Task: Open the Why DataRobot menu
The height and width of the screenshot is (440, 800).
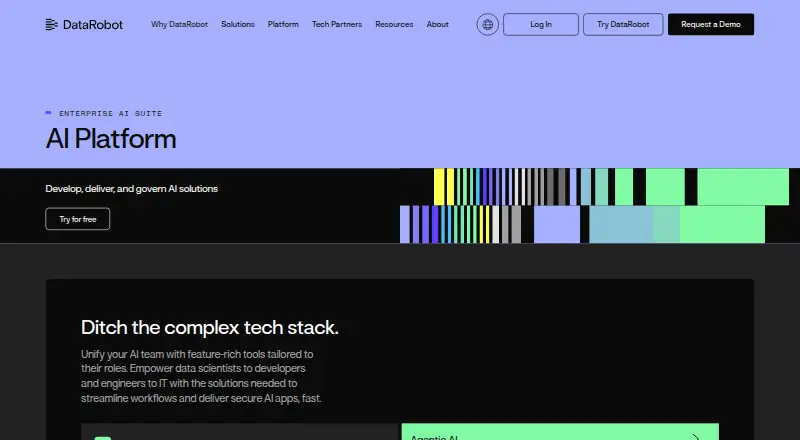Action: [179, 25]
